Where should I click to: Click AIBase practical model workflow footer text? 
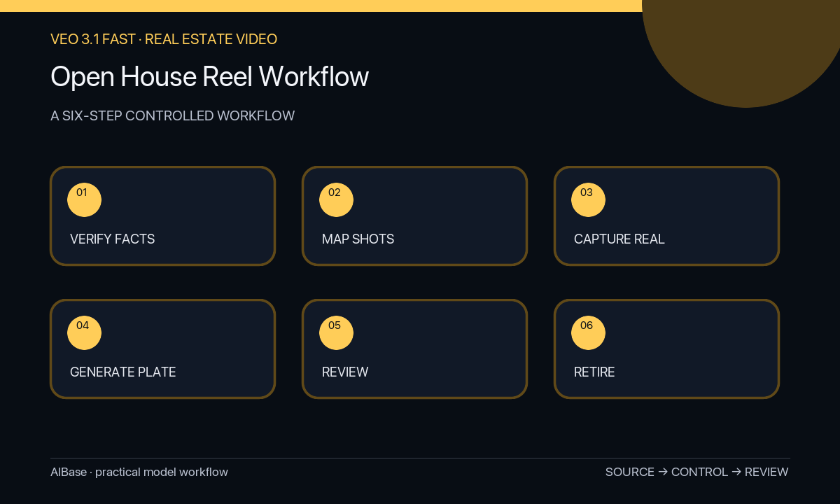click(x=139, y=472)
